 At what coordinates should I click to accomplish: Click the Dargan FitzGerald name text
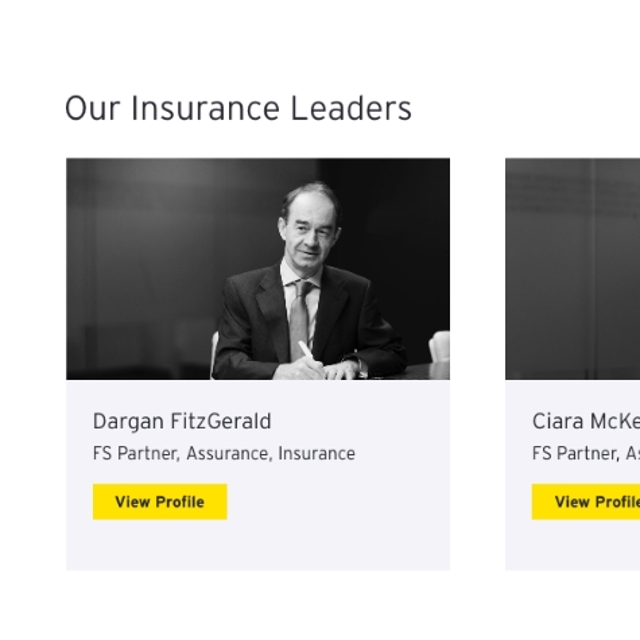point(182,421)
